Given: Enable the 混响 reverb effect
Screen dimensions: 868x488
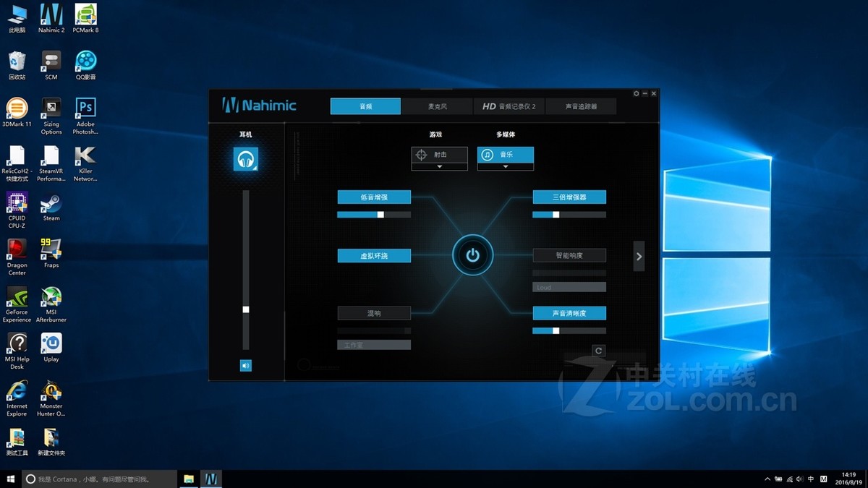Looking at the screenshot, I should (x=373, y=312).
